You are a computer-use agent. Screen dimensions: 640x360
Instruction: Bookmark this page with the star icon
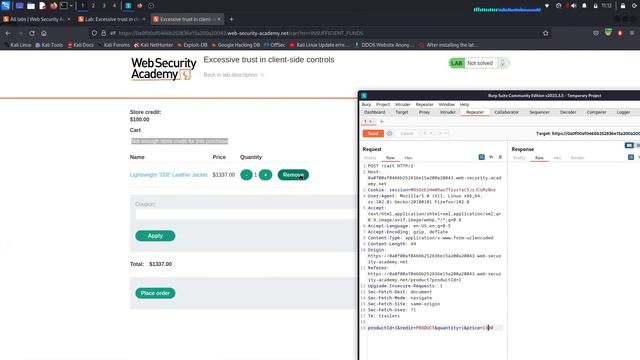coord(546,33)
